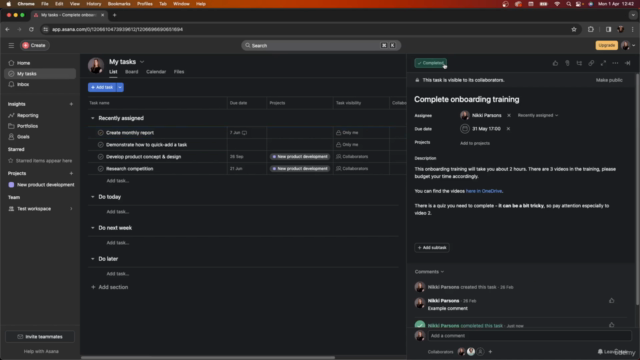Click the due date calendar icon
The image size is (640, 360).
click(x=464, y=129)
